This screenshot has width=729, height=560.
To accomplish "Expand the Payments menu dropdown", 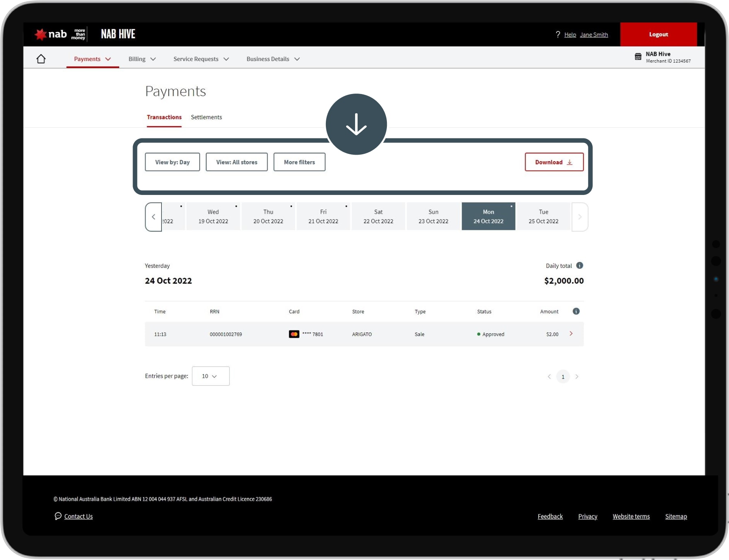I will 92,59.
